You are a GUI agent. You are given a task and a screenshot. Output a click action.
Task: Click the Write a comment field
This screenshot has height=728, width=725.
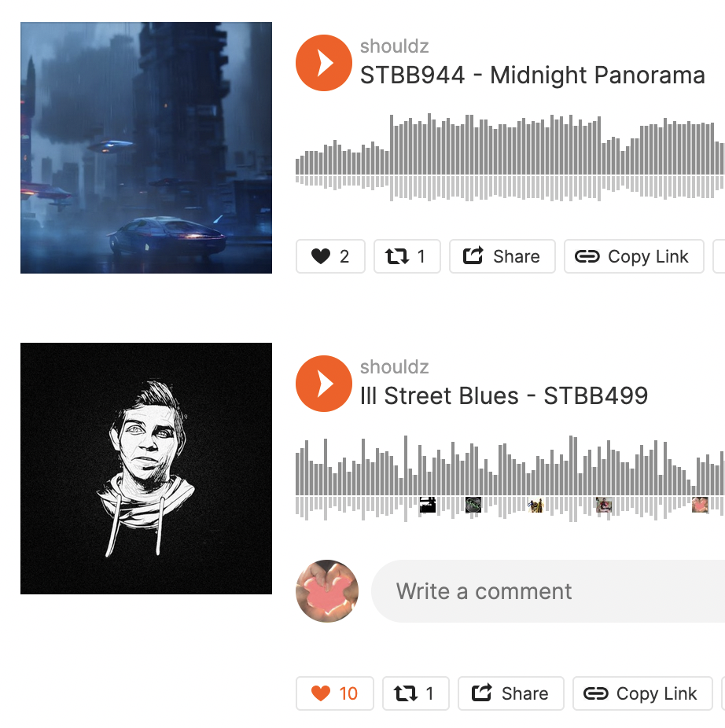[x=548, y=591]
